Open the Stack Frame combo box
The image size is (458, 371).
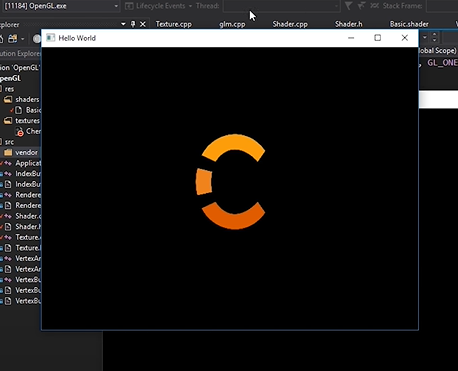(x=442, y=6)
